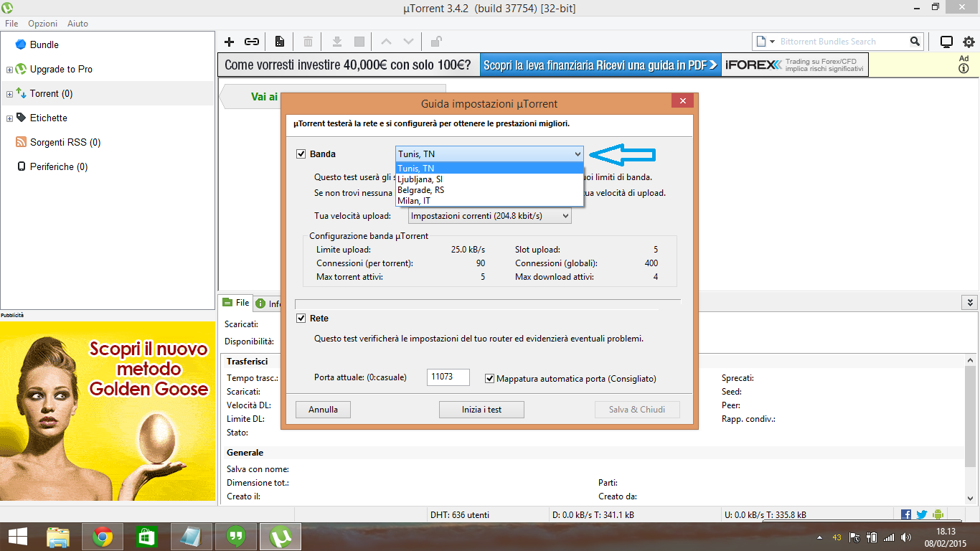This screenshot has height=551, width=980.
Task: Choose Tunis, TN highlighted option
Action: pyautogui.click(x=490, y=169)
